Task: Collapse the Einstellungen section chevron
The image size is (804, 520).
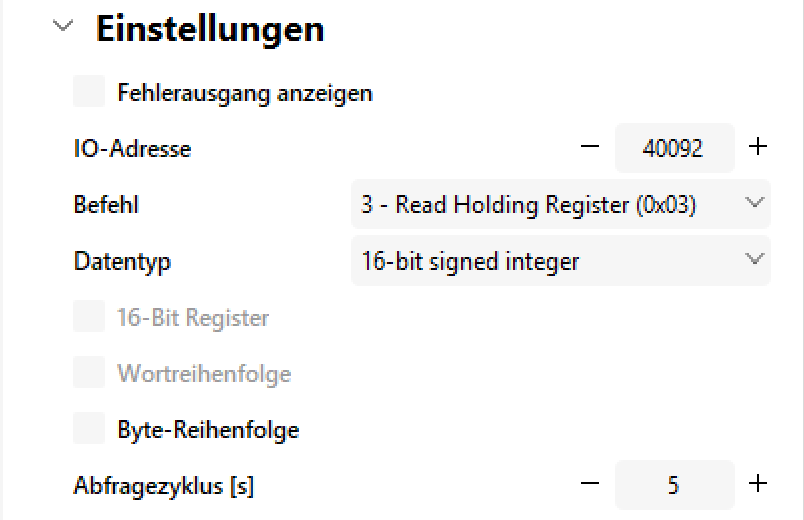Action: 65,28
